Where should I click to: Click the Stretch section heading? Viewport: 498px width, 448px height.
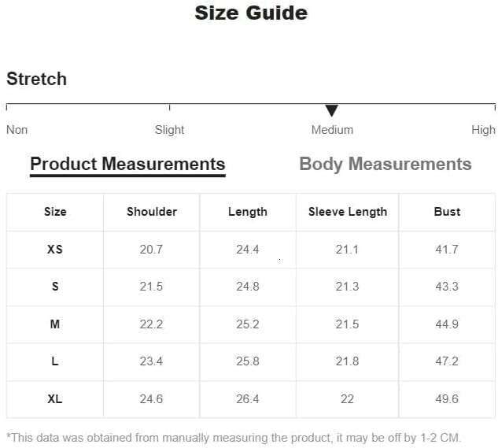click(x=37, y=79)
